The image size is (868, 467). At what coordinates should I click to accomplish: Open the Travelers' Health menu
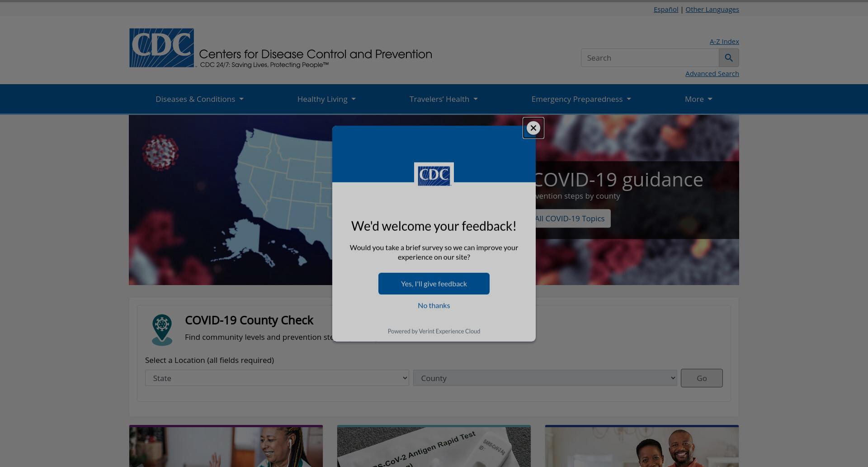coord(443,99)
